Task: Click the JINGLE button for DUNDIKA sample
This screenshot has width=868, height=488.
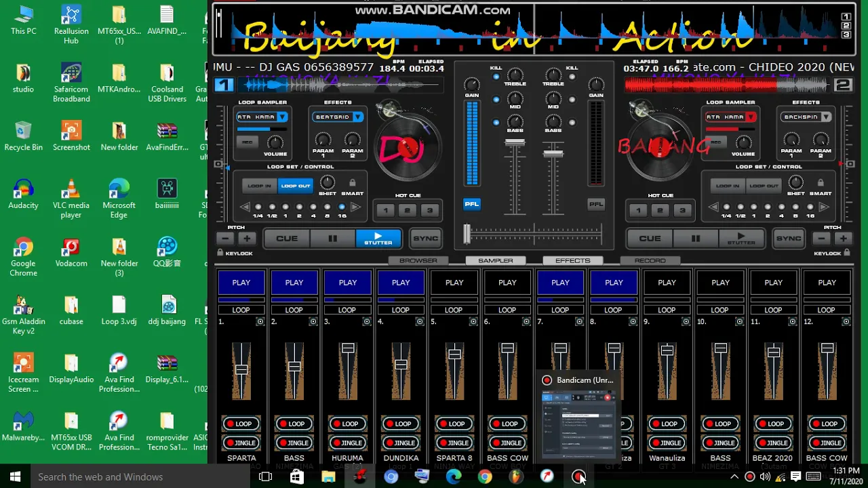Action: click(x=400, y=443)
